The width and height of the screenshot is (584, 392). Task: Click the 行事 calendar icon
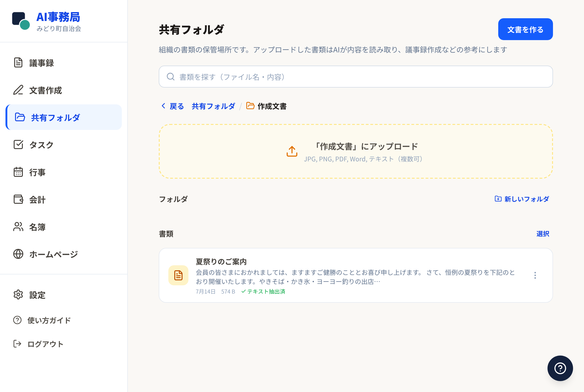(18, 172)
